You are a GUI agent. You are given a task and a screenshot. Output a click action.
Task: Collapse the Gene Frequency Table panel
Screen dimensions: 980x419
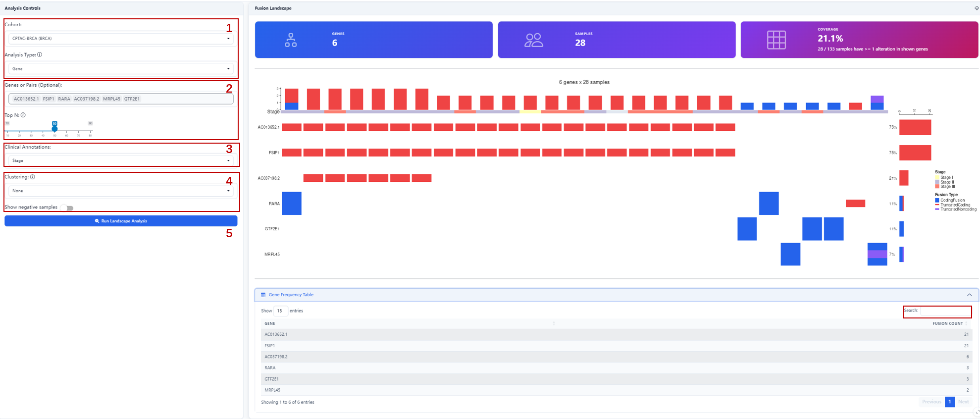[969, 295]
